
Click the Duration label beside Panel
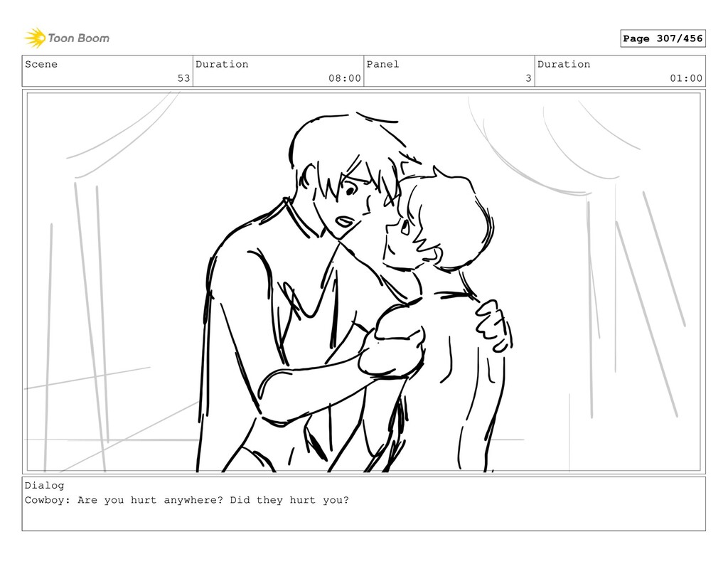pos(564,64)
